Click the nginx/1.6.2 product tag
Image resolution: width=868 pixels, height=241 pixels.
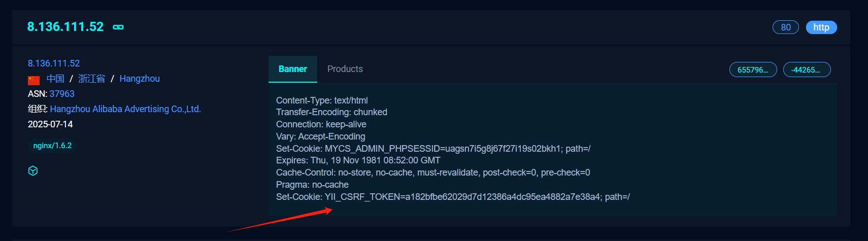[x=52, y=146]
